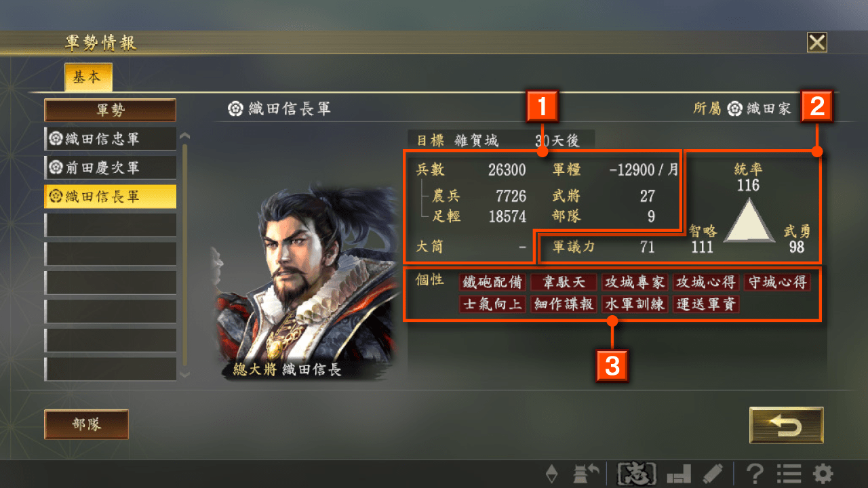The image size is (868, 488).
Task: Click the 軍勢 list header button
Action: (110, 110)
